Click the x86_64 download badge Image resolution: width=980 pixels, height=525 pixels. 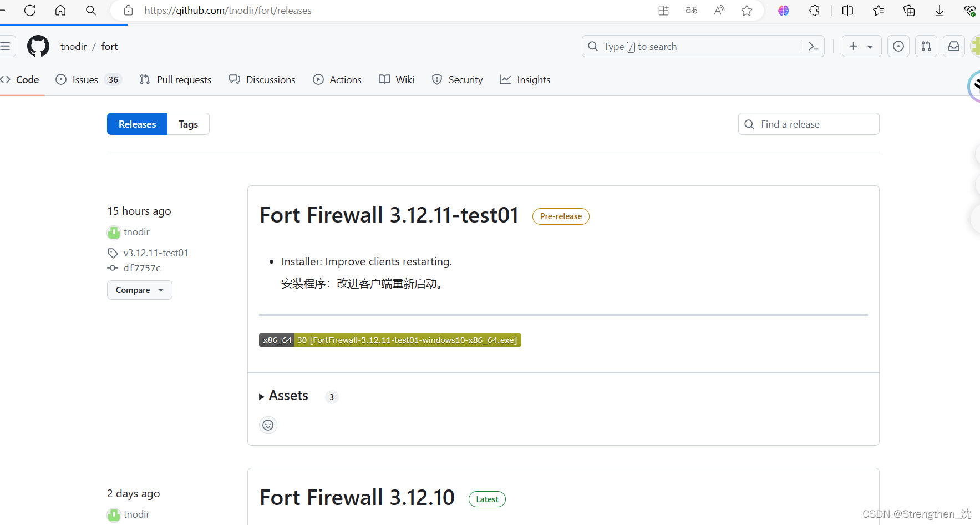(x=390, y=340)
